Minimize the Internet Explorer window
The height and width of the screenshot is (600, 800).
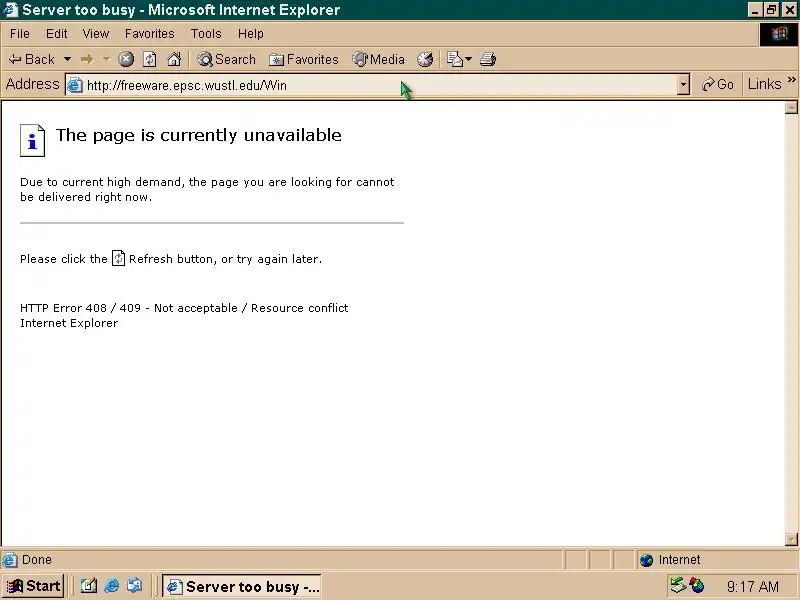756,10
